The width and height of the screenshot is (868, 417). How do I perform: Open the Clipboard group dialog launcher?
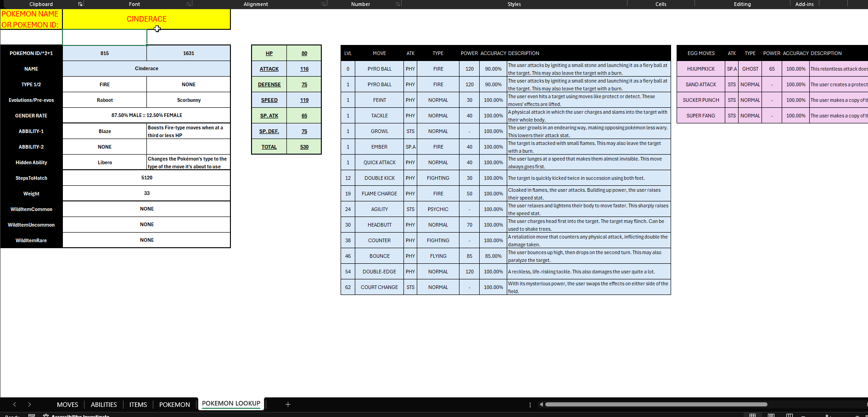pyautogui.click(x=80, y=4)
